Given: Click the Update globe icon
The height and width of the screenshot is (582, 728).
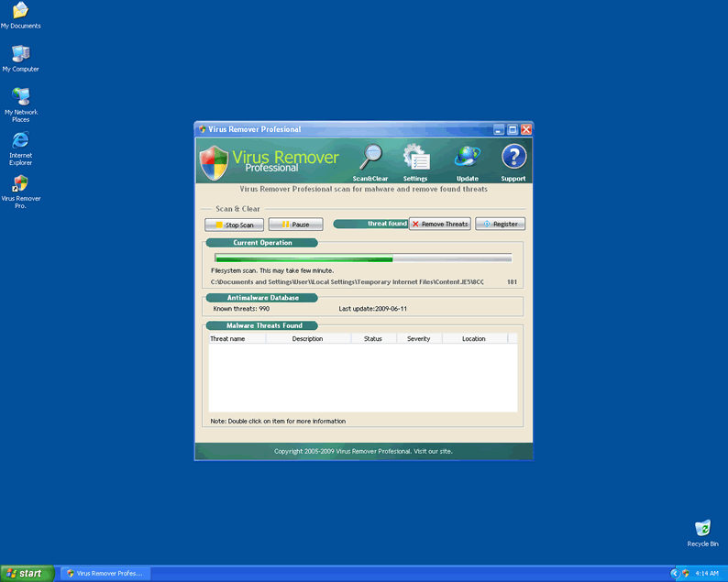Looking at the screenshot, I should click(468, 158).
